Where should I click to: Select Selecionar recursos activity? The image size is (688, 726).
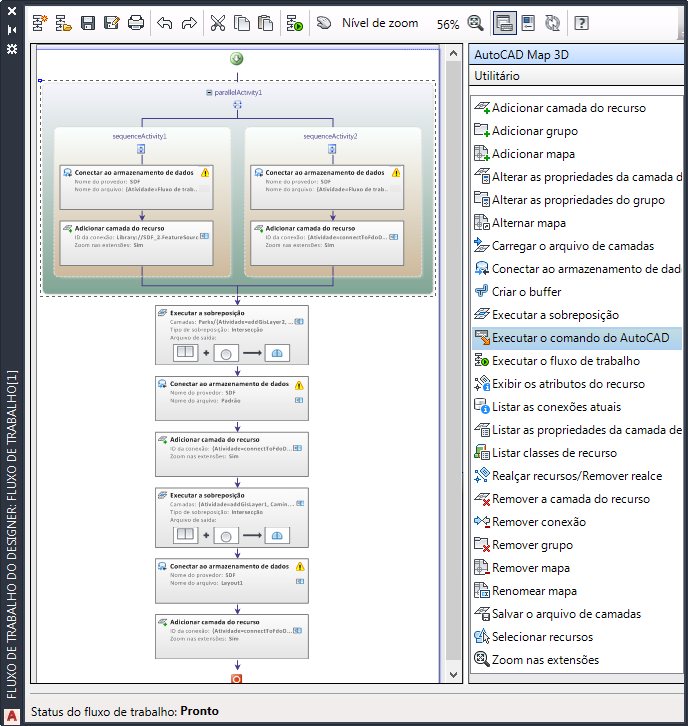pos(577,637)
